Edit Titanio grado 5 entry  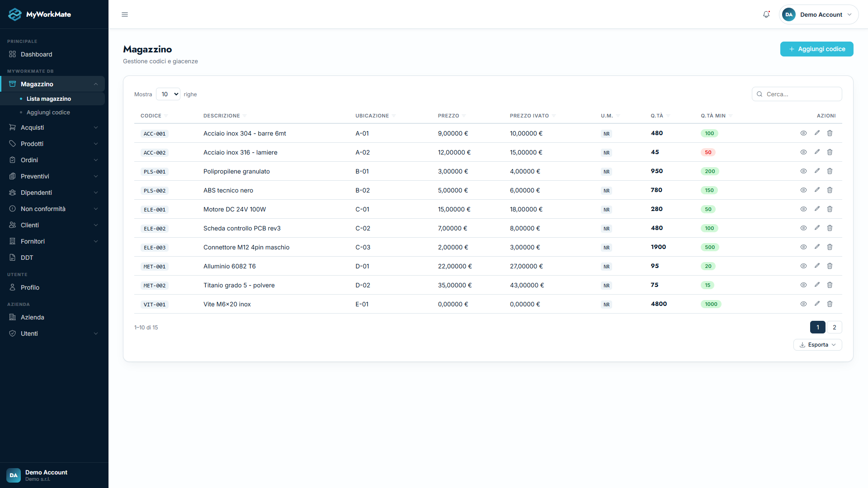(x=817, y=285)
